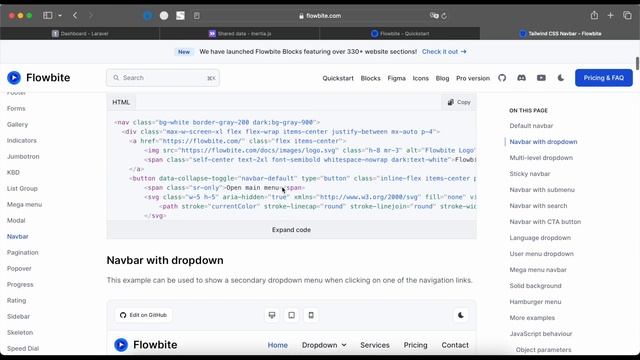Click Expand code button
Viewport: 640px width, 360px height.
[x=291, y=230]
